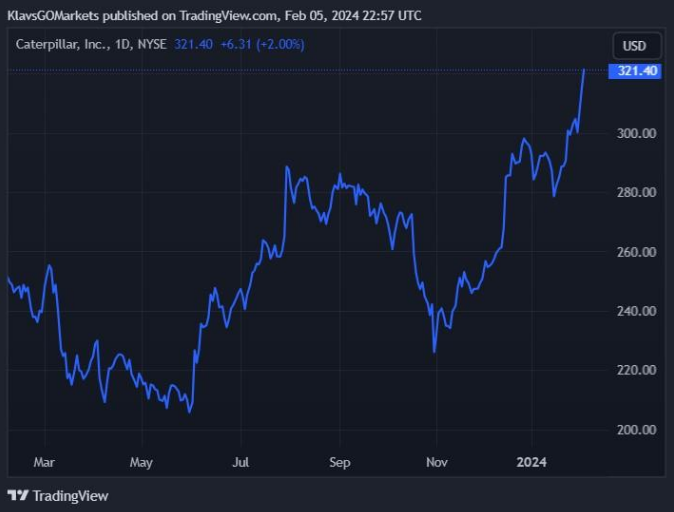Image resolution: width=674 pixels, height=512 pixels.
Task: Click the +6.31 (+2.00%) change value
Action: (x=262, y=44)
